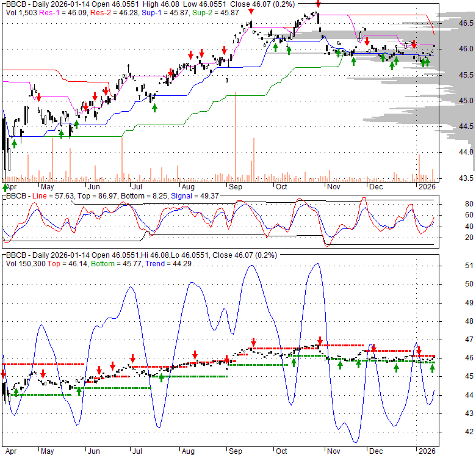Click the red down arrow above the late-October price peak
476x455 pixels.
point(318,4)
